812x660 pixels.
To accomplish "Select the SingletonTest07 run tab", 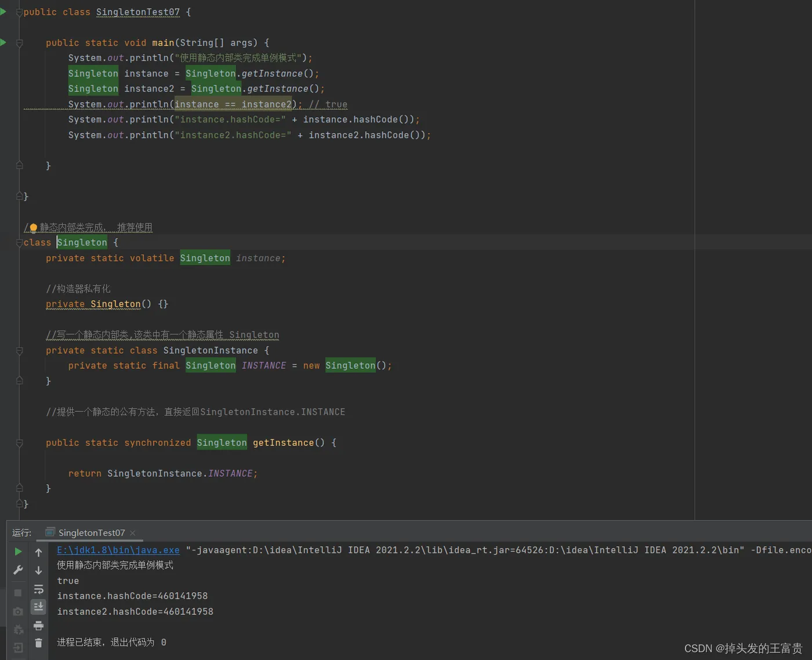I will 91,532.
